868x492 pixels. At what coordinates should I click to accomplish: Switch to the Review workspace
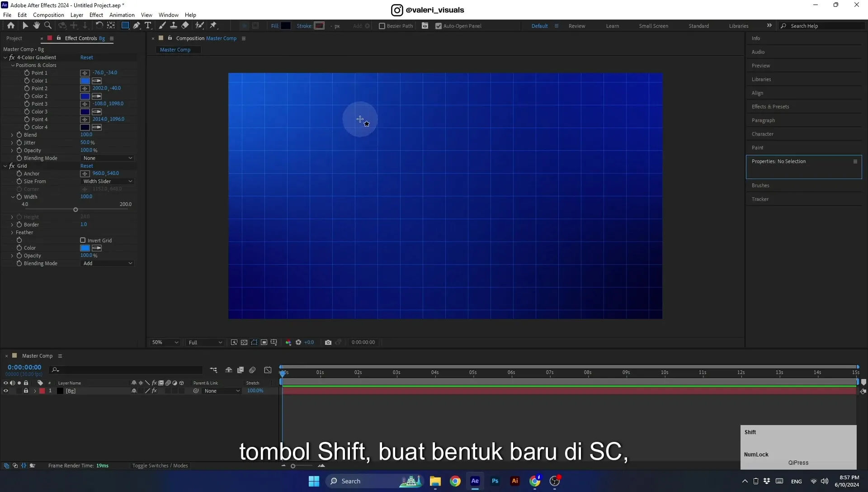(577, 26)
